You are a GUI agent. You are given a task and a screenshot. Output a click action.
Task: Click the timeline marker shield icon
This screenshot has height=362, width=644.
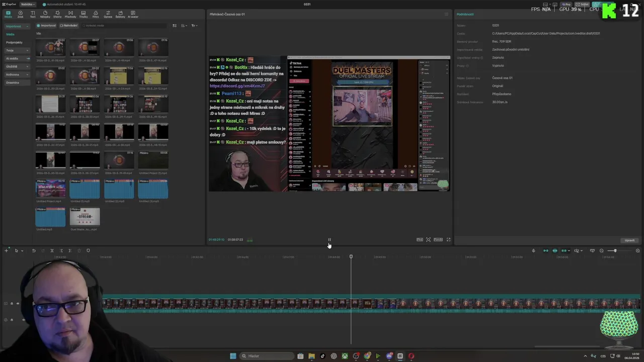pos(88,250)
